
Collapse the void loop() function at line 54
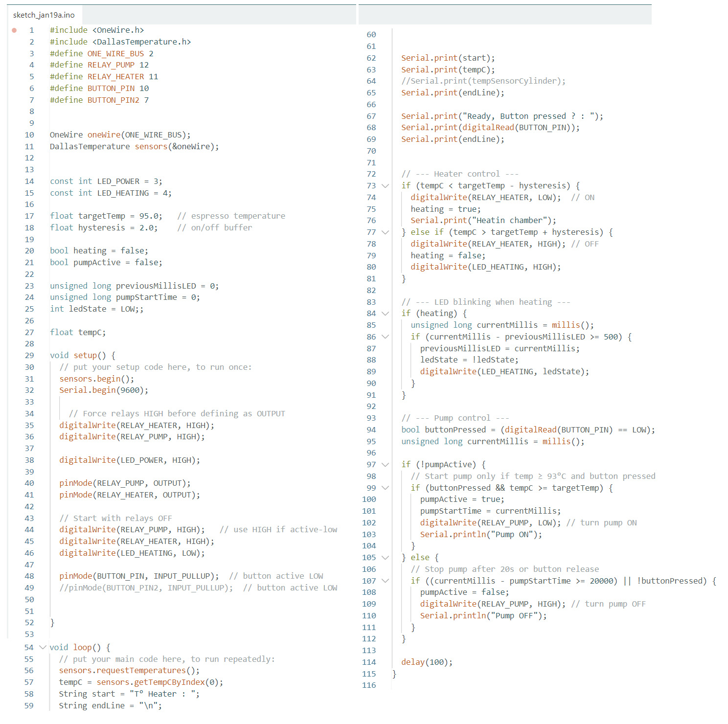pos(43,647)
